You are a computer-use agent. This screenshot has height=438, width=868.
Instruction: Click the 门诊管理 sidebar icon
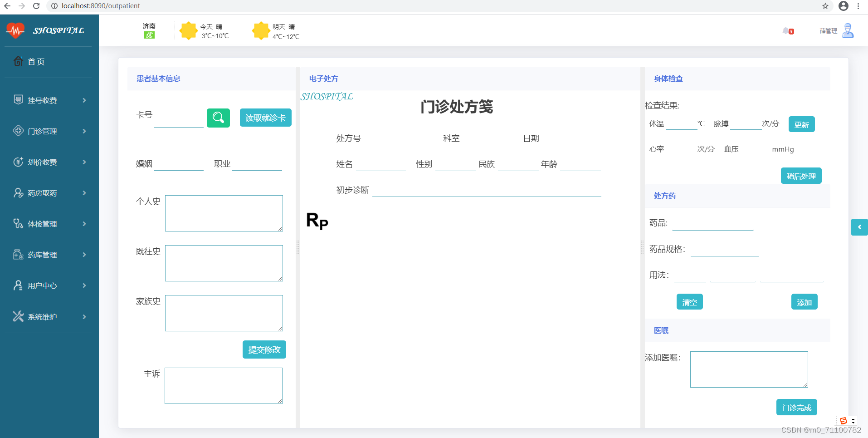coord(18,131)
